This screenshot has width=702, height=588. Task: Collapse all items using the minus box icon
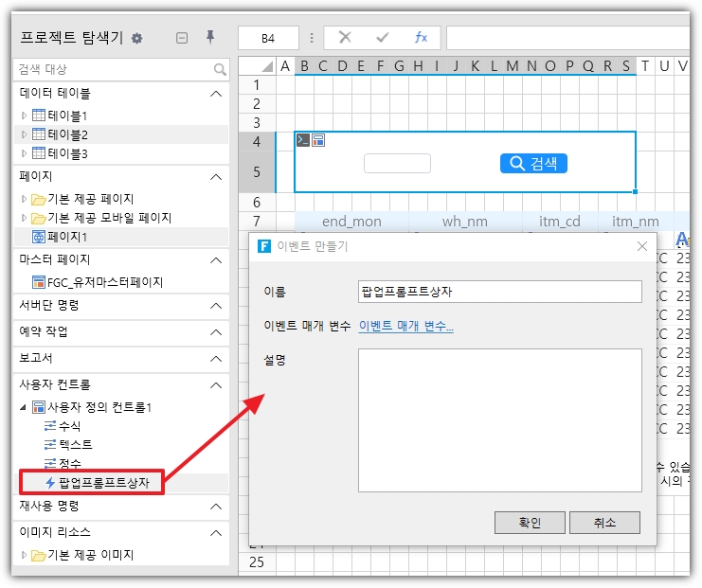[x=182, y=38]
